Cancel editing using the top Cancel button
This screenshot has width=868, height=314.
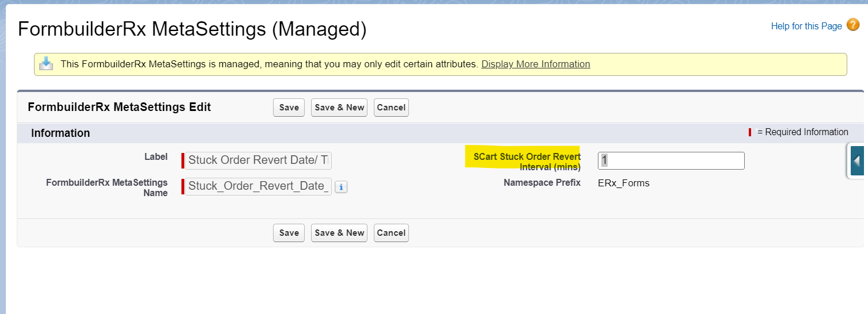[x=391, y=108]
